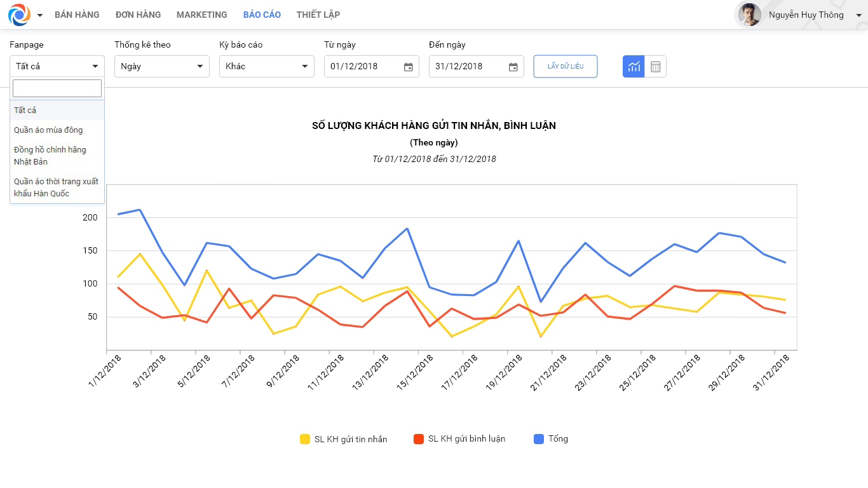Toggle SL KH gửi tin nhắn legend

[343, 439]
